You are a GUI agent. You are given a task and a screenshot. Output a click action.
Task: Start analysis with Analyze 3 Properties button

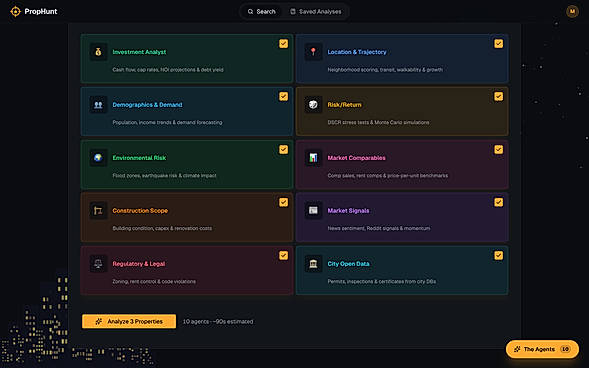pyautogui.click(x=129, y=321)
